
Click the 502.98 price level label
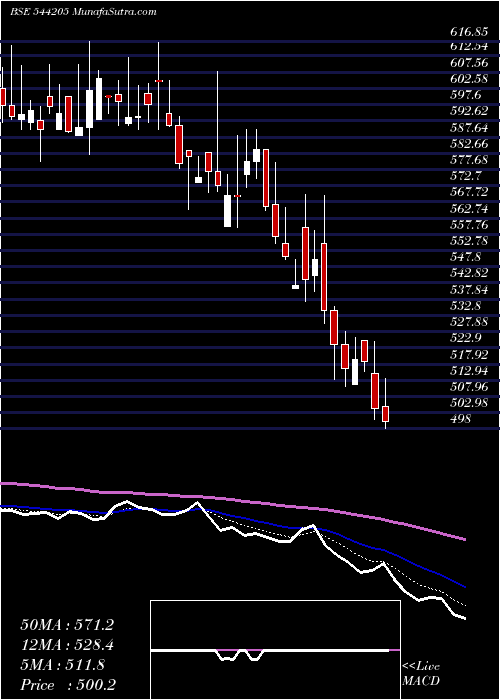(x=467, y=402)
